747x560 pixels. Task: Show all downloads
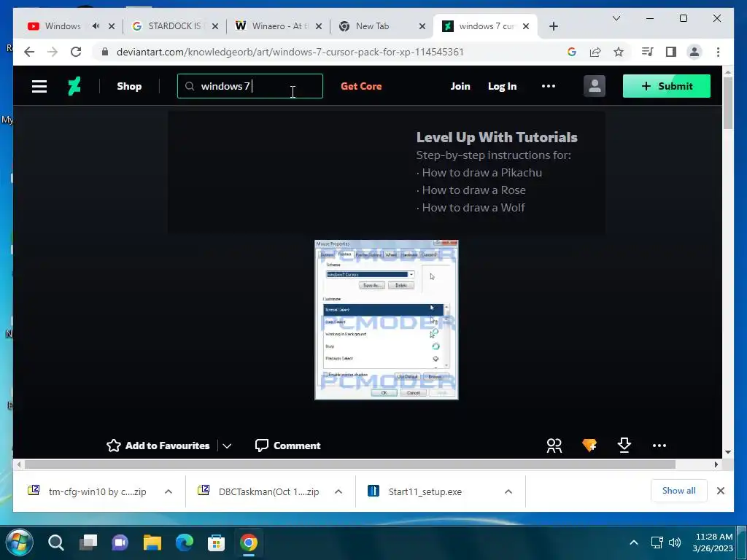[x=679, y=491]
